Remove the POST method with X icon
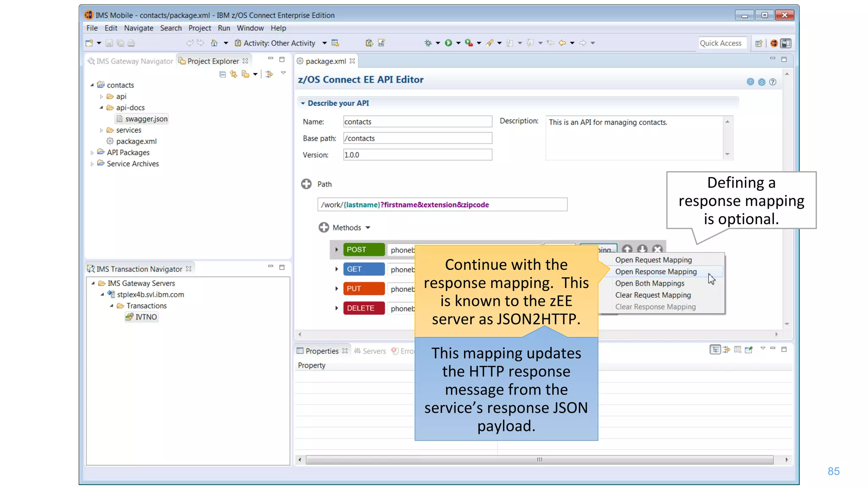868x488 pixels. [x=657, y=249]
